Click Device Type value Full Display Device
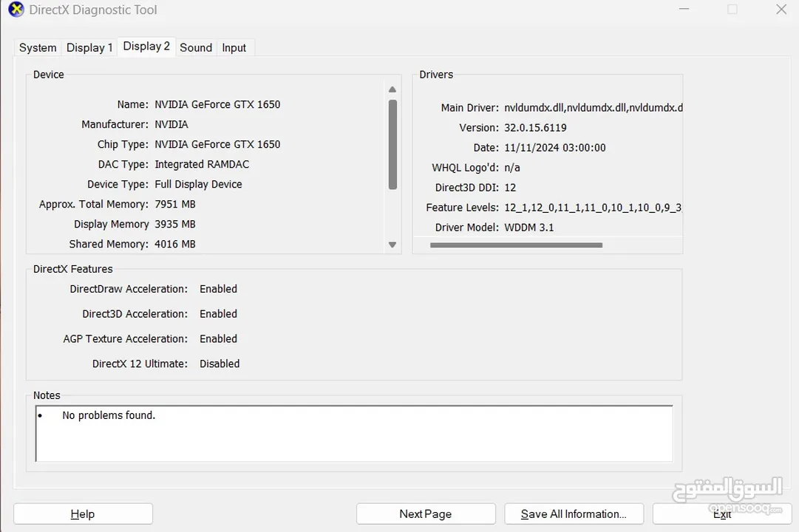The image size is (799, 532). tap(198, 184)
